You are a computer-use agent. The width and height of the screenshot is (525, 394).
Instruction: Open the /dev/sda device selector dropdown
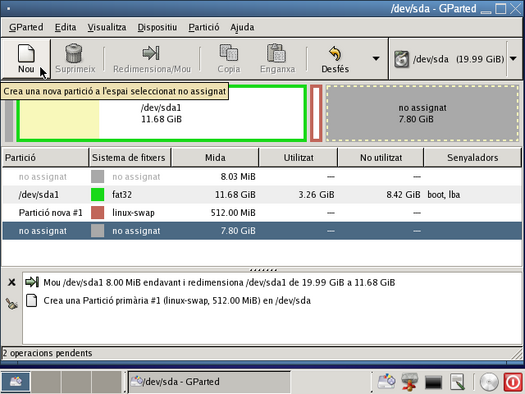click(513, 59)
